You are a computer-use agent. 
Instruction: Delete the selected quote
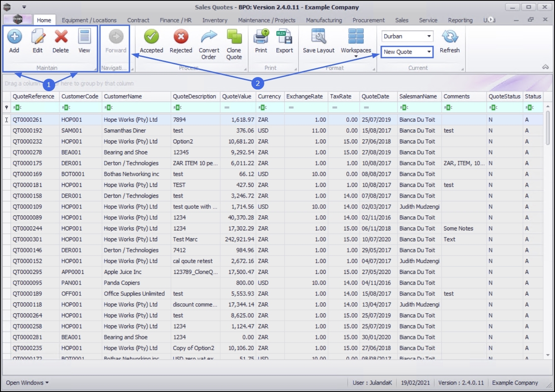pyautogui.click(x=61, y=41)
